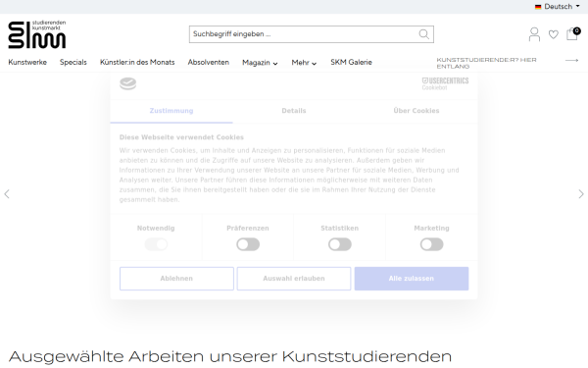Expand the Mehr menu
This screenshot has width=588, height=368.
304,63
